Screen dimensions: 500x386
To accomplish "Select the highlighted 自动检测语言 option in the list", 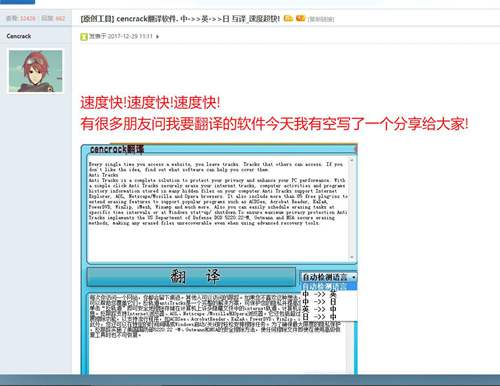I will 329,286.
